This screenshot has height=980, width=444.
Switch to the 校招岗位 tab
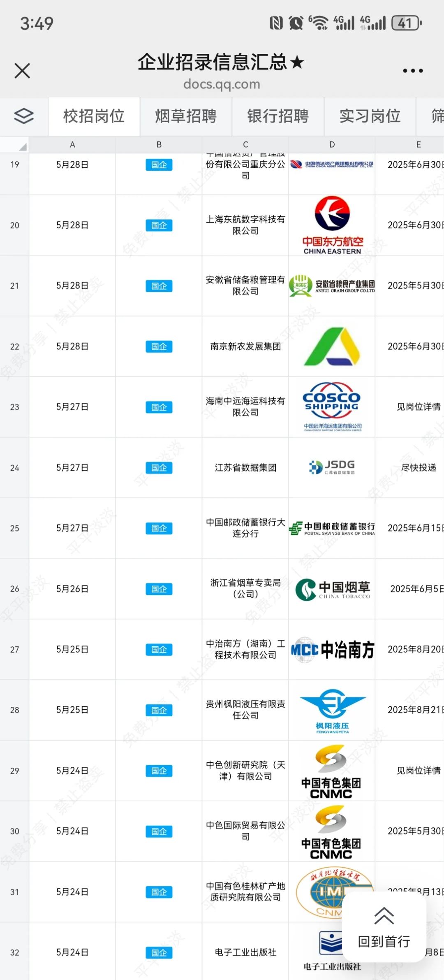[x=94, y=116]
